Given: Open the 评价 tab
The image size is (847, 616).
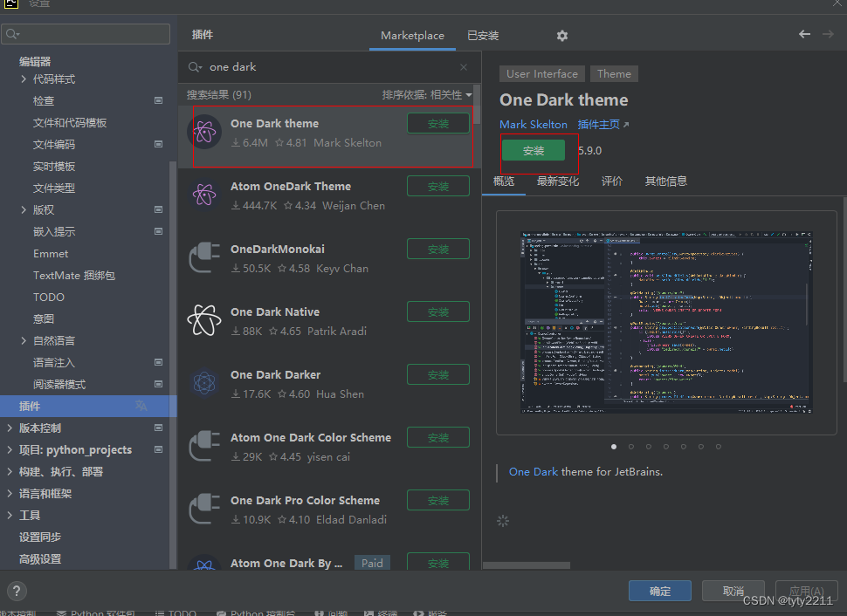Looking at the screenshot, I should 611,181.
